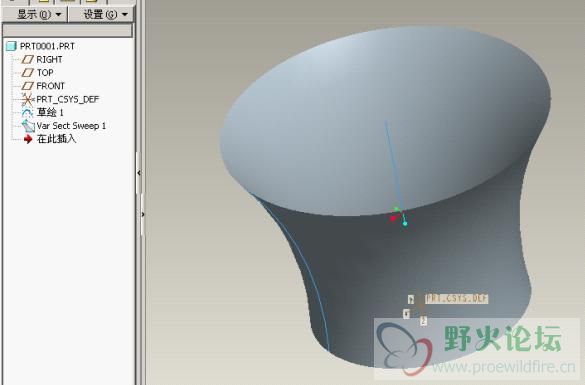Viewport: 585px width, 385px height.
Task: Click the cyan handle dot on model
Action: [x=405, y=223]
